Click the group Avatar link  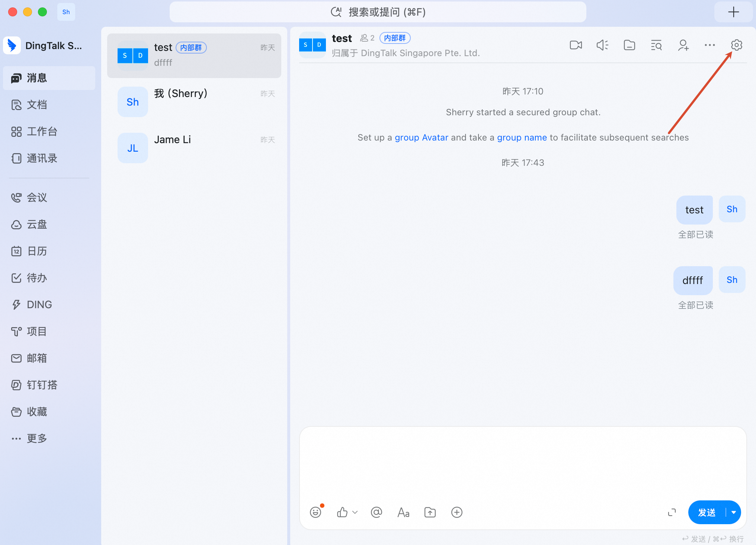(x=422, y=138)
